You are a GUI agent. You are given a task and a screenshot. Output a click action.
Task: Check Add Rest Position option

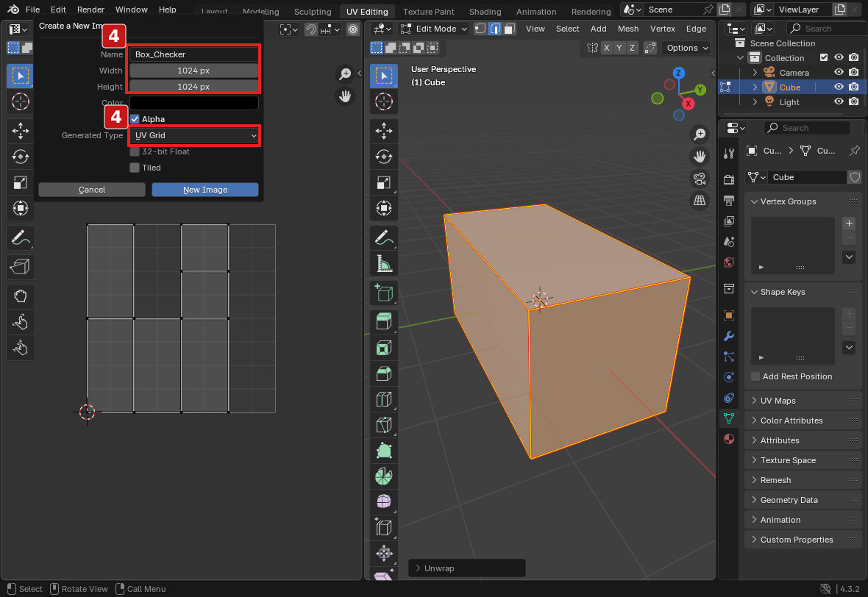[755, 376]
